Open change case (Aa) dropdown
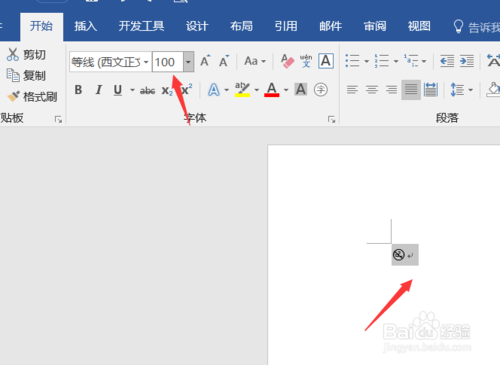 coord(255,61)
